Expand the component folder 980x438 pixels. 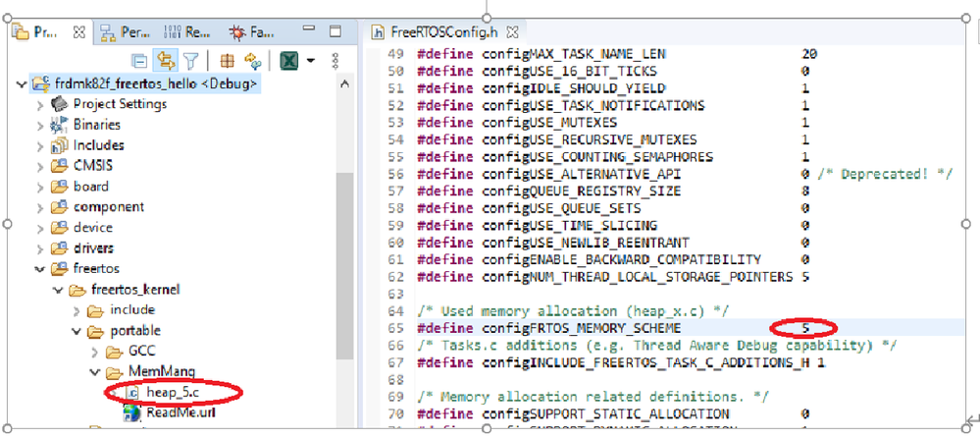(40, 208)
